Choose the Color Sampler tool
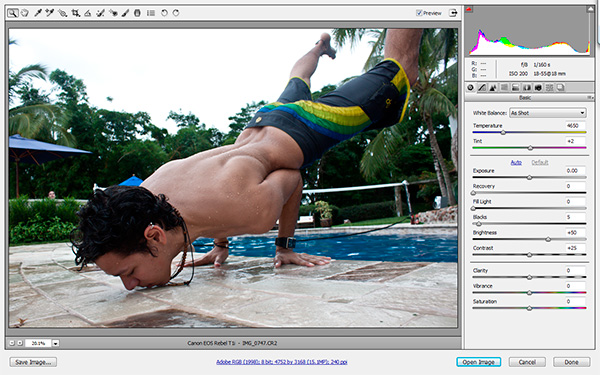600x375 pixels. click(50, 13)
